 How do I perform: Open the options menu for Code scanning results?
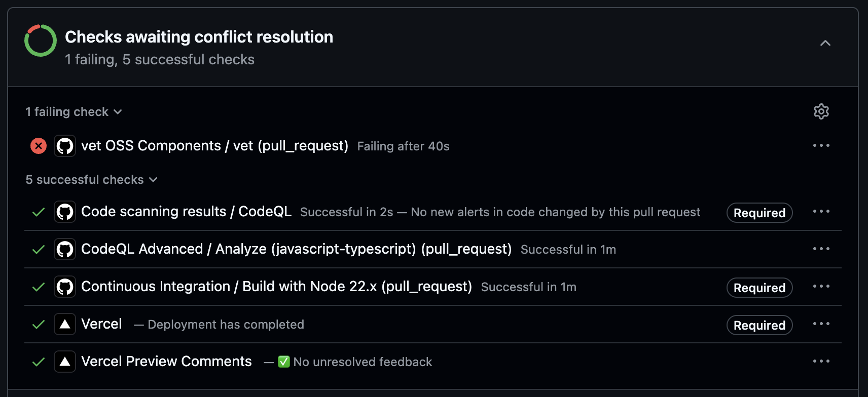(x=821, y=211)
